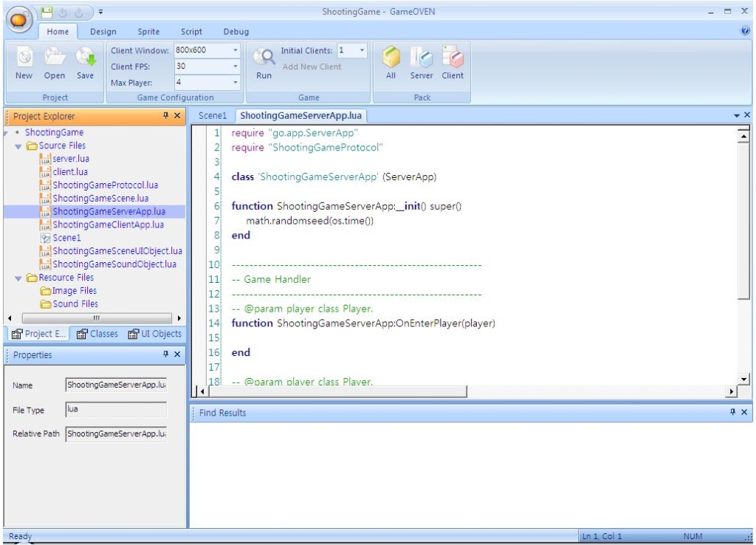Pin the Project Explorer panel
This screenshot has height=545, width=756.
click(x=165, y=115)
